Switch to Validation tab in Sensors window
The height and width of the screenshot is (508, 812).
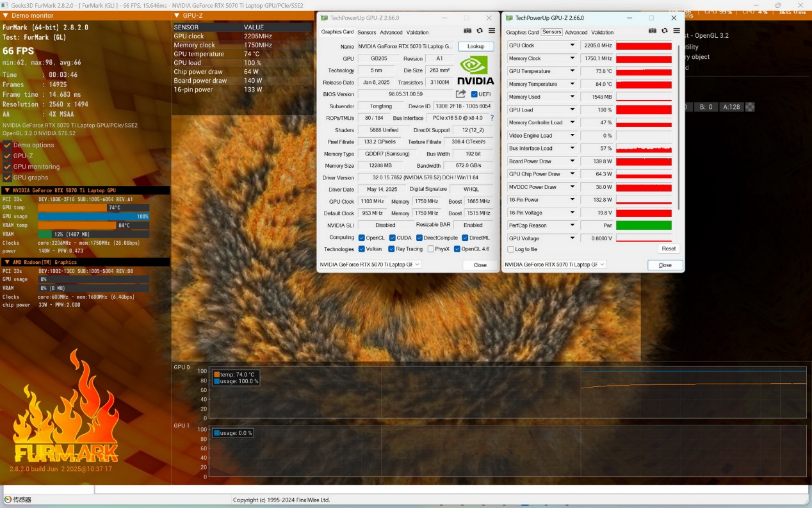[603, 32]
